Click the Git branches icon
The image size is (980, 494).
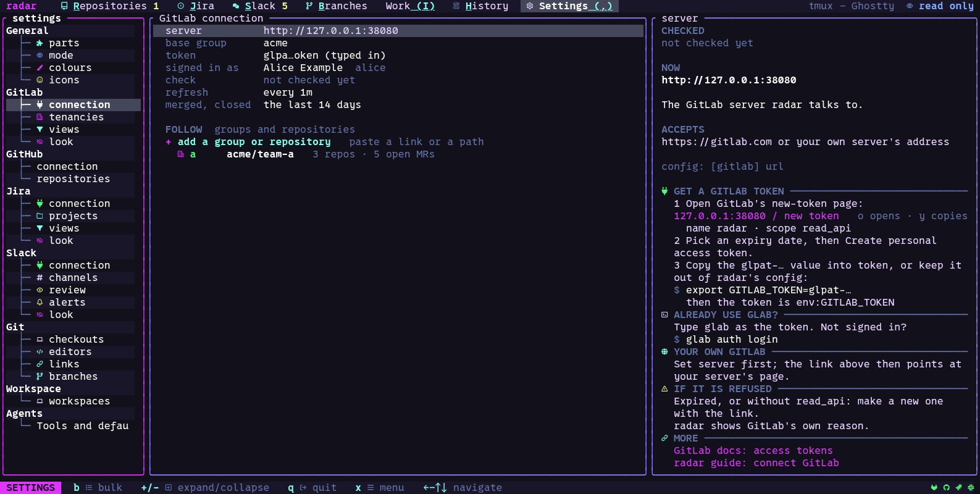tap(40, 377)
